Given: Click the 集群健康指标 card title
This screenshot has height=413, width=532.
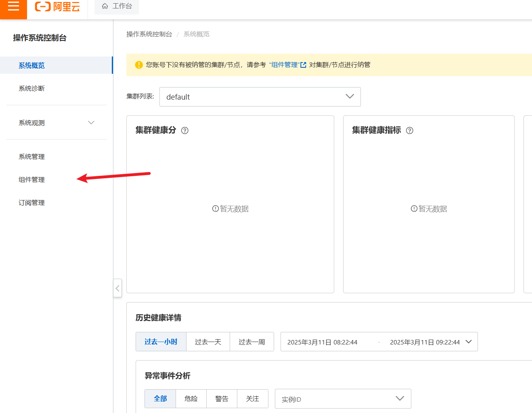Looking at the screenshot, I should click(376, 130).
